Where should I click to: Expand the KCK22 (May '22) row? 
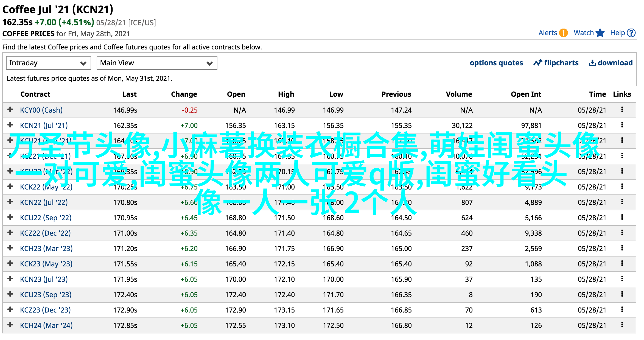click(x=10, y=186)
